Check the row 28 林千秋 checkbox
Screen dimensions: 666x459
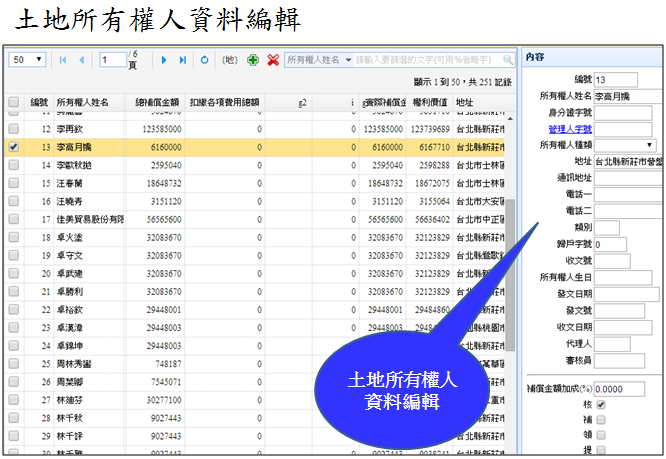point(14,418)
